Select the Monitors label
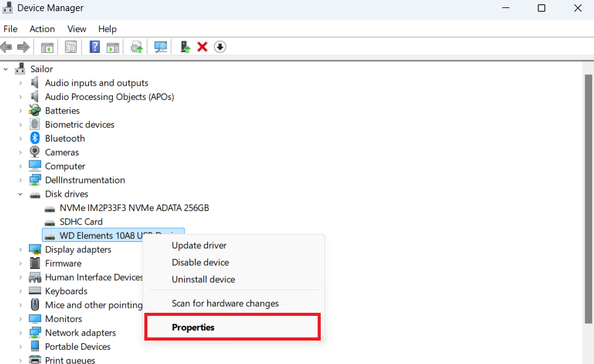 coord(64,319)
